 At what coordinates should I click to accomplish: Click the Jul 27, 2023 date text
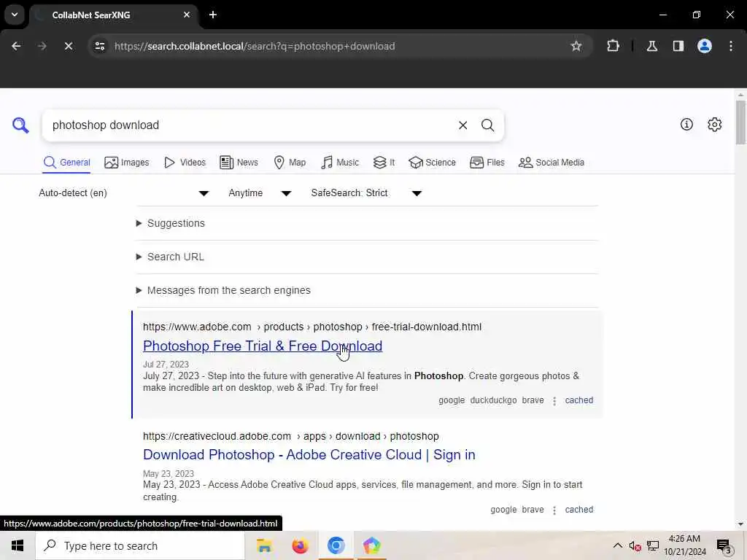pos(166,365)
